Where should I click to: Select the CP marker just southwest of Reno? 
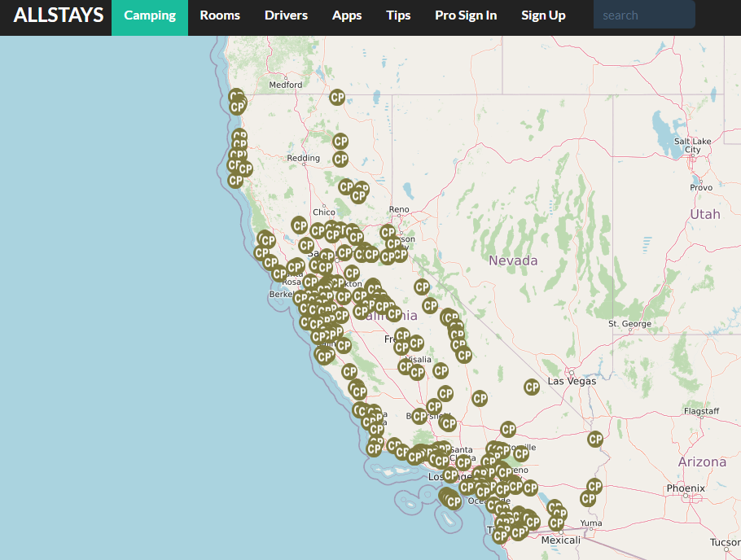click(x=388, y=232)
